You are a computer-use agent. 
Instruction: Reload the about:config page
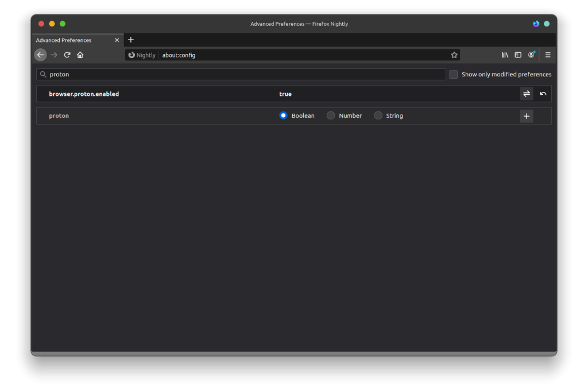(67, 55)
